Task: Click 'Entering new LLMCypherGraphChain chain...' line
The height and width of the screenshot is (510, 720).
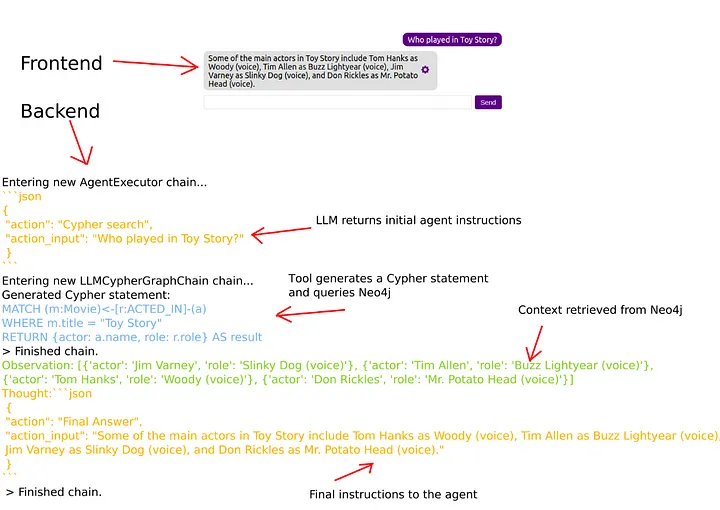Action: point(128,280)
